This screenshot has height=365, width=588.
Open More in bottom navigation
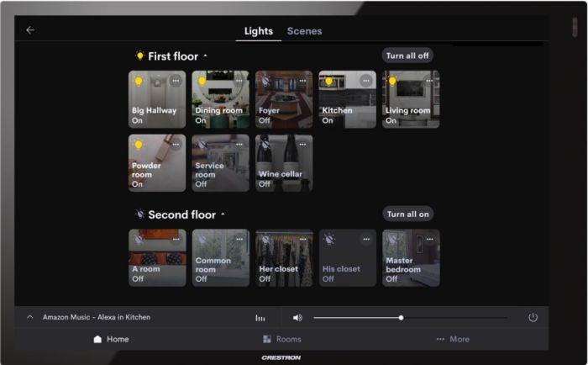(x=453, y=340)
